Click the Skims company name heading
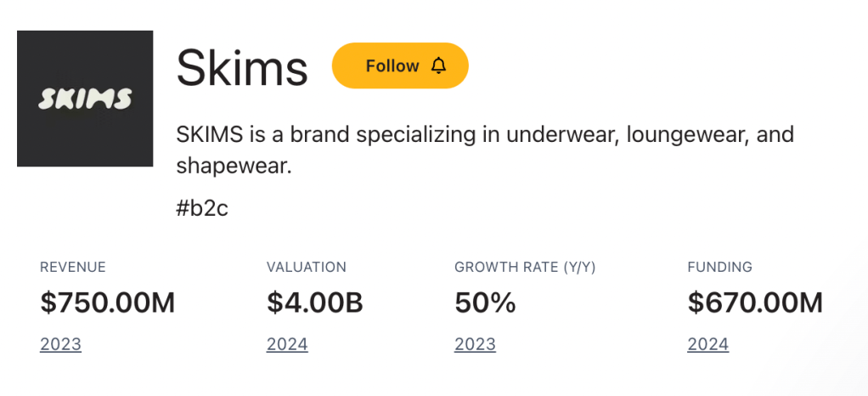 [242, 68]
